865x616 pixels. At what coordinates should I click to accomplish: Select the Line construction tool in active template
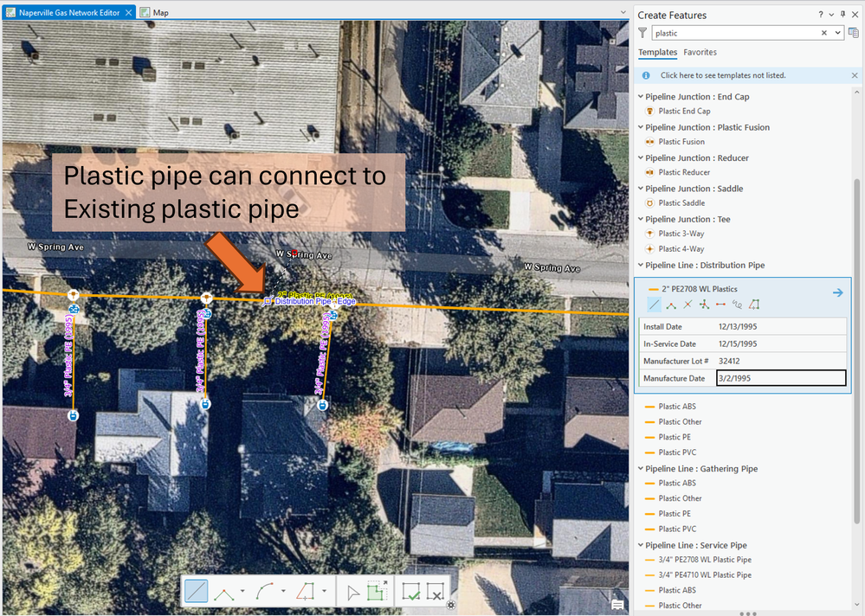click(654, 305)
